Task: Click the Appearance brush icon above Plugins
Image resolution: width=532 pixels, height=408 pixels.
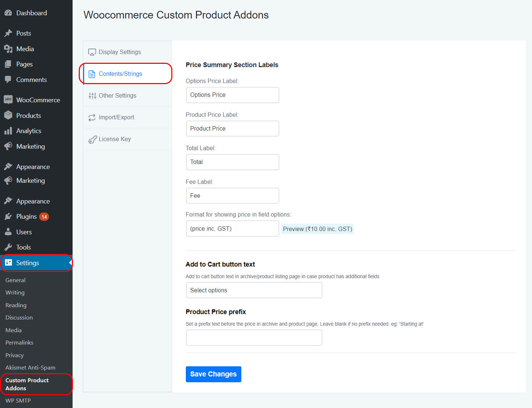Action: tap(8, 201)
